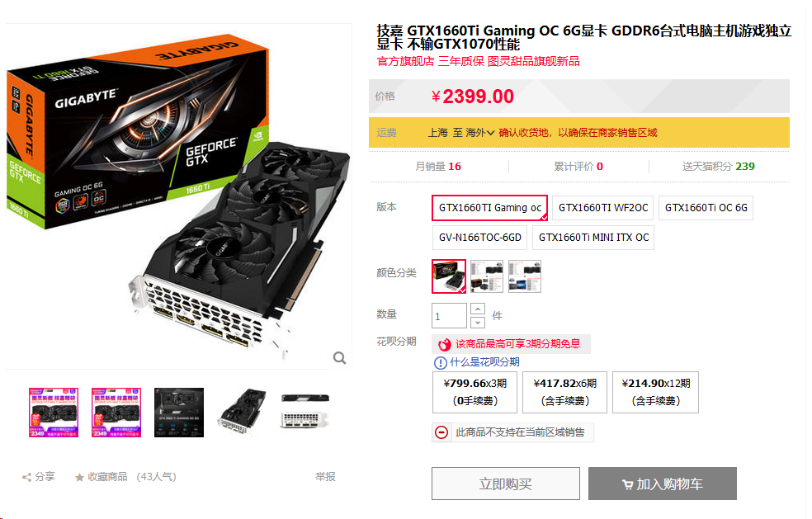Screen dimensions: 812x519
Task: Click the 立即购买 buy now button
Action: click(505, 484)
